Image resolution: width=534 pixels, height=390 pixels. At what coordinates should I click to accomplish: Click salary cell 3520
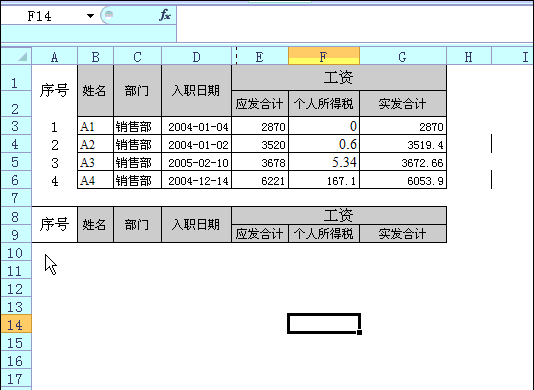(260, 144)
